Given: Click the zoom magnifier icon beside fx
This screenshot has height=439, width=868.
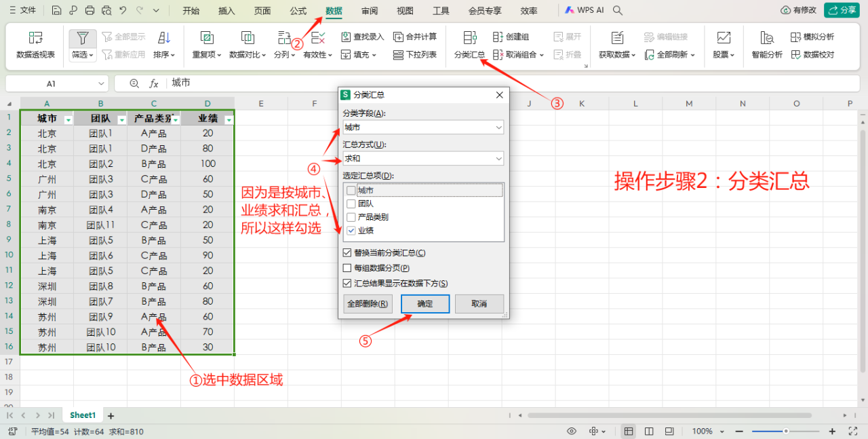Looking at the screenshot, I should (x=134, y=83).
